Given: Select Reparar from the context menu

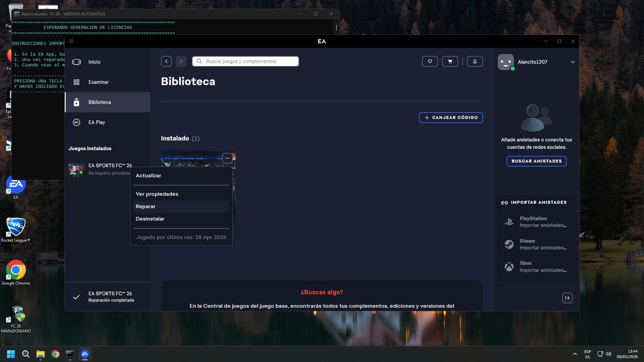Looking at the screenshot, I should click(x=181, y=206).
